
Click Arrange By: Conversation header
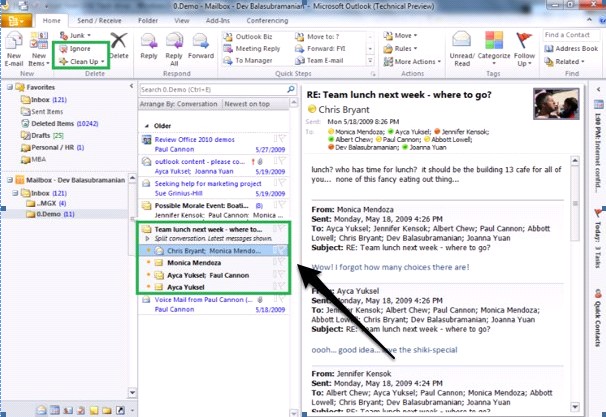click(x=179, y=104)
